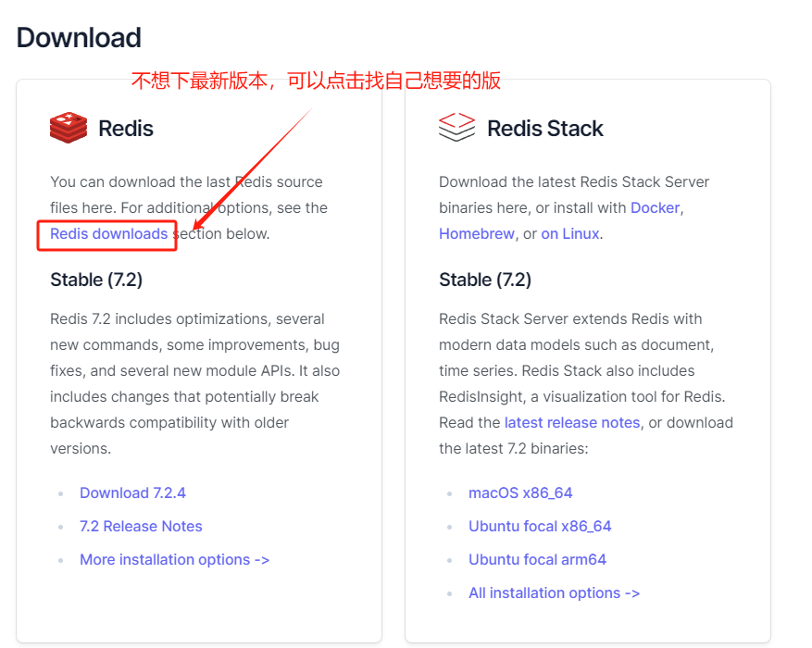Image resolution: width=812 pixels, height=648 pixels.
Task: Click the red Chinese annotation text
Action: coord(315,81)
